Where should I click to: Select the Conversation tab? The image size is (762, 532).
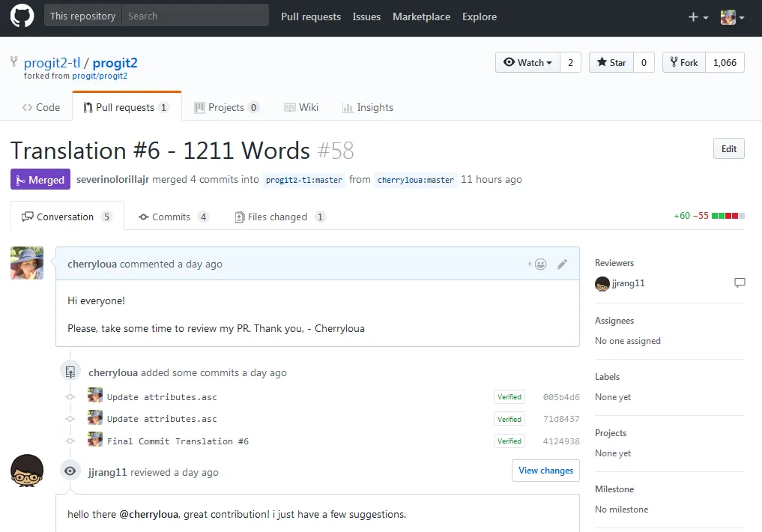67,217
